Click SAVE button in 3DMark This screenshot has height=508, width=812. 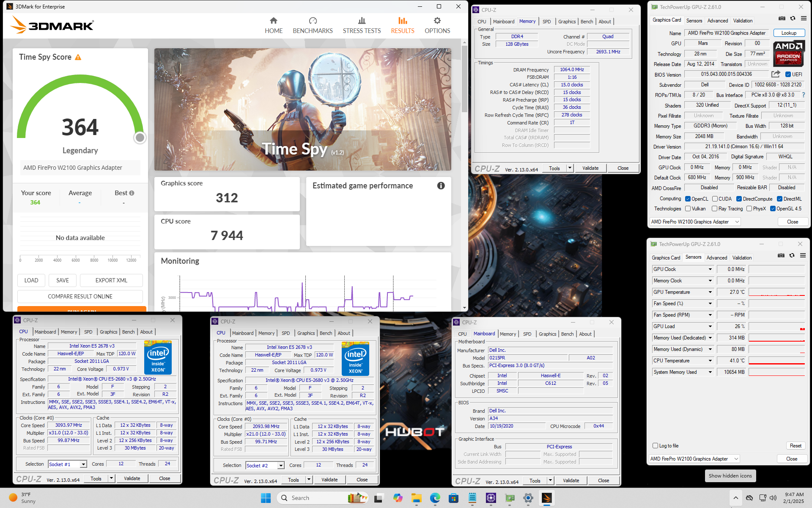(x=63, y=280)
